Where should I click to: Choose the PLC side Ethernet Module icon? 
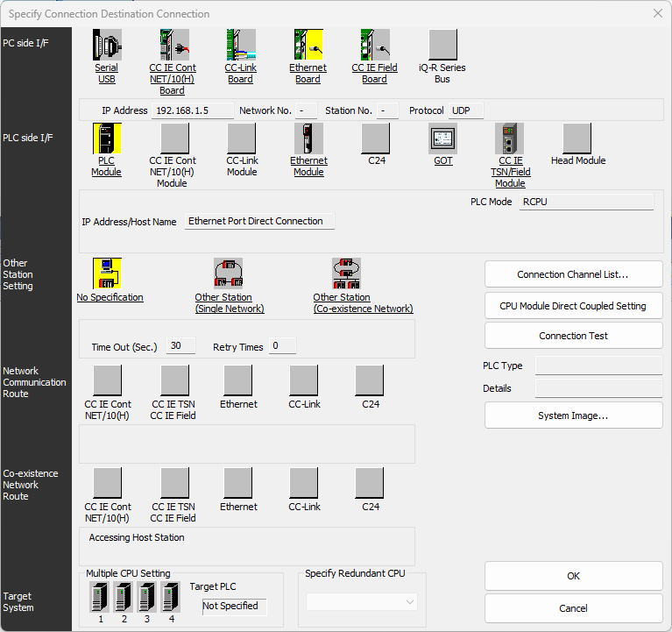pos(308,138)
